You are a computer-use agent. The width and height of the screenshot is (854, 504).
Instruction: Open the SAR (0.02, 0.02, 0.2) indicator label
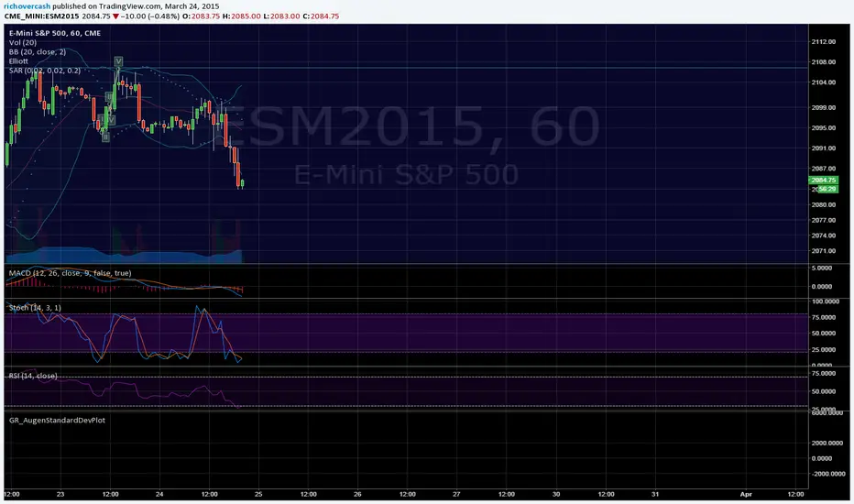pos(45,71)
